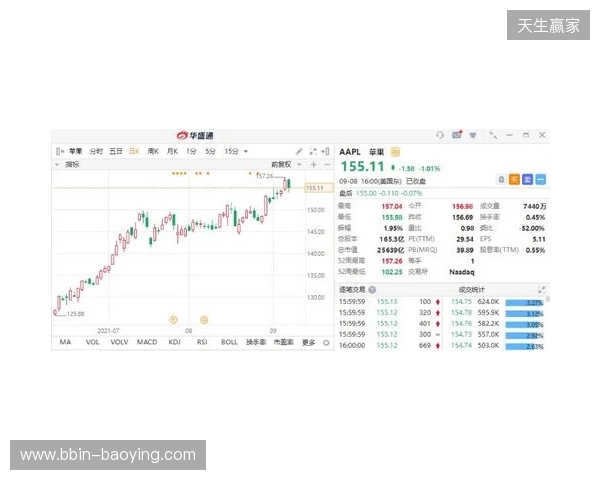The height and width of the screenshot is (480, 600).
Task: Select the 5分 five-minute chart tab
Action: [x=210, y=151]
